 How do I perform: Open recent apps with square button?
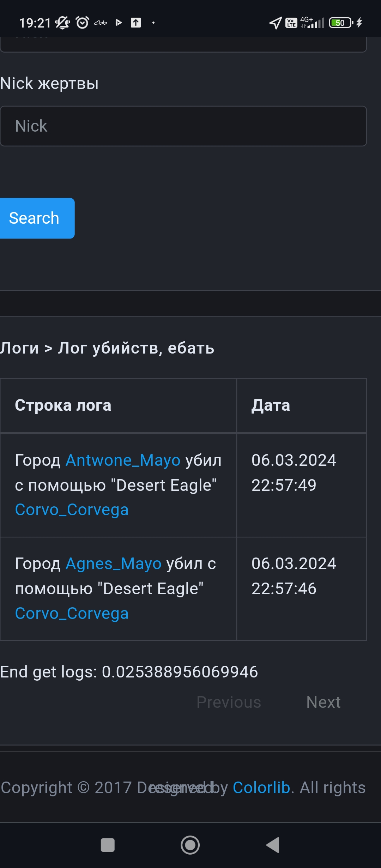[x=108, y=845]
